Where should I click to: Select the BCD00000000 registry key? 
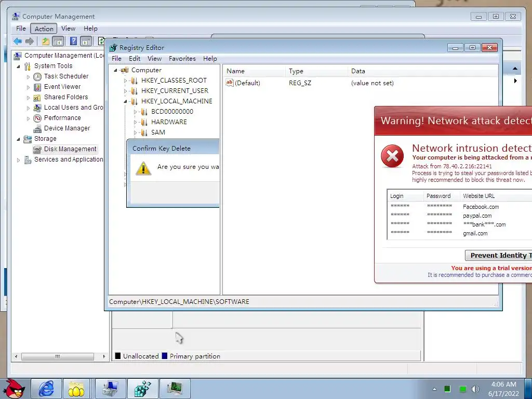tap(172, 112)
